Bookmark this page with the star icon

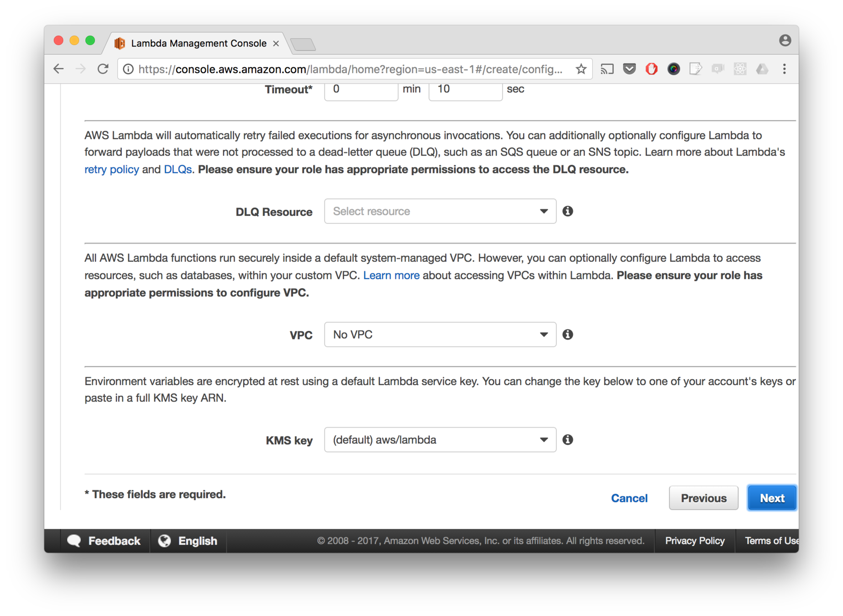[x=581, y=69]
